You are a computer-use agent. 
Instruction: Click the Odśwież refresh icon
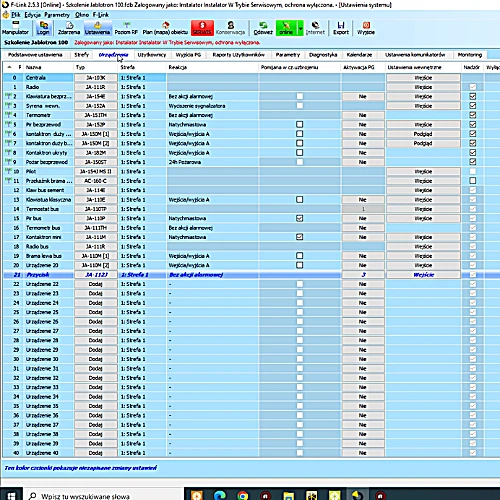tap(263, 28)
